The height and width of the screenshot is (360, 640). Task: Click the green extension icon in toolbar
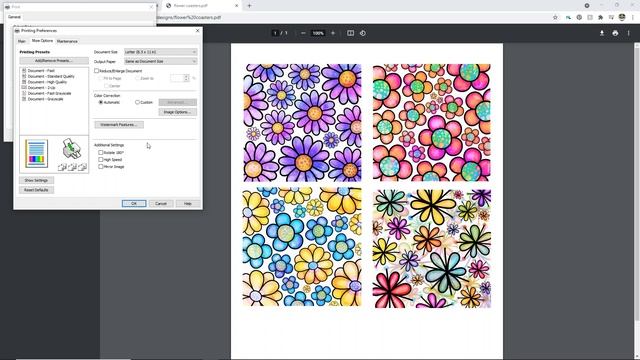[568, 18]
